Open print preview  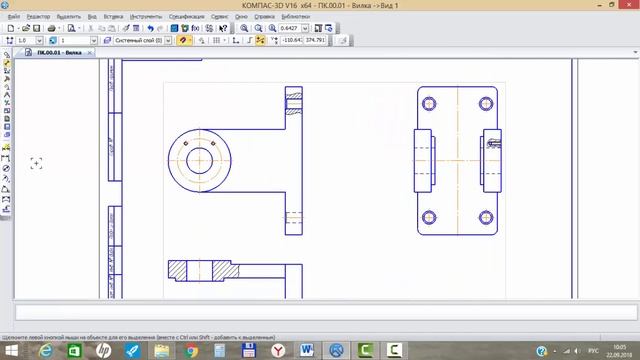[x=71, y=28]
